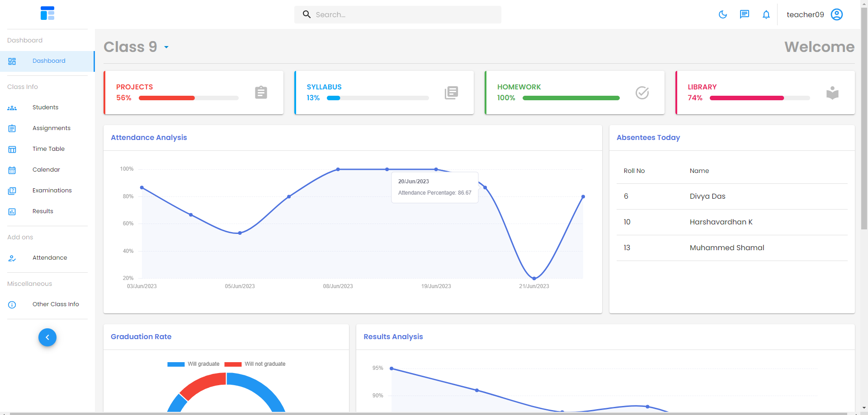
Task: Toggle dark mode moon icon
Action: tap(722, 14)
